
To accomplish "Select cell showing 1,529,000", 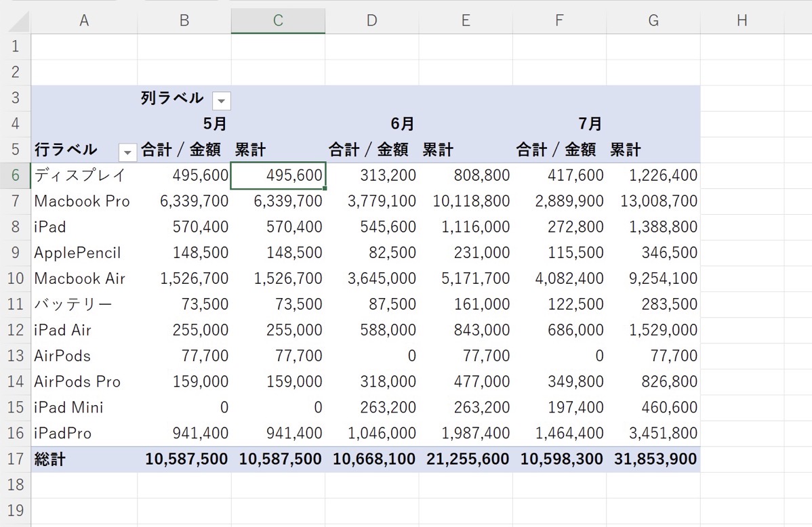I will 653,331.
